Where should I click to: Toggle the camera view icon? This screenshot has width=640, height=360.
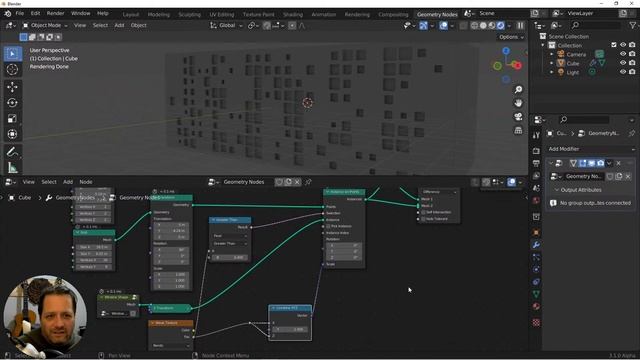point(518,117)
